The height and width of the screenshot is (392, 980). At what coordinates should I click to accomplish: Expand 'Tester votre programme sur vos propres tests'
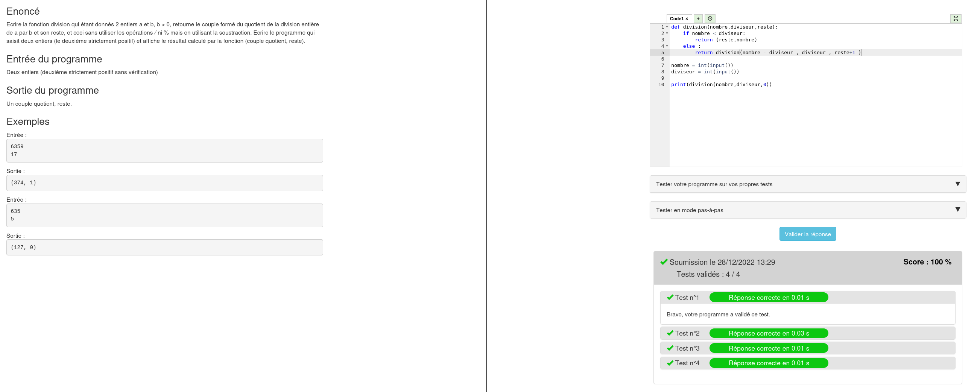808,184
